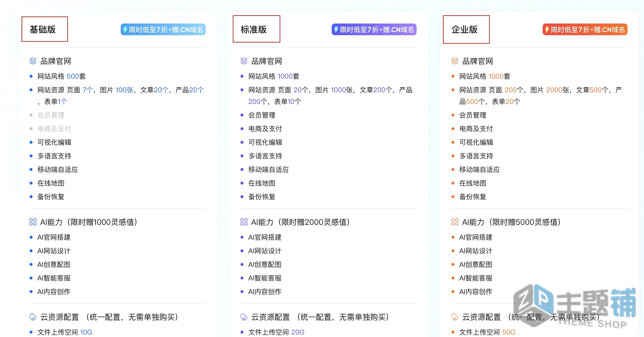Click the 品牌官网 heading in 企业版

[478, 61]
